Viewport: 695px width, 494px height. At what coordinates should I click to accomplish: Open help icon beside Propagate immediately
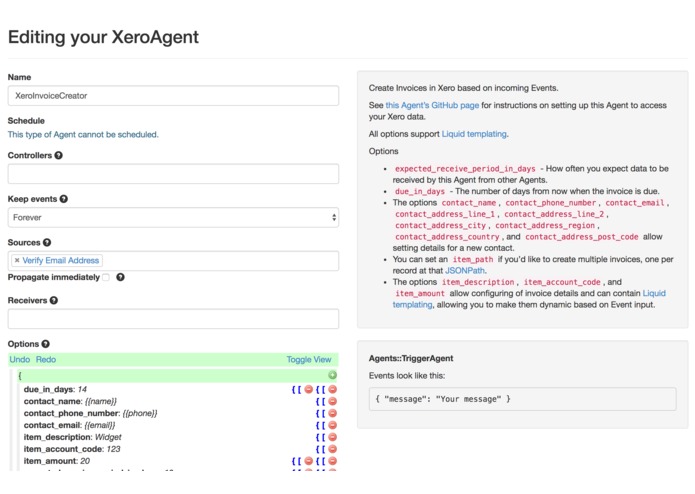(120, 277)
